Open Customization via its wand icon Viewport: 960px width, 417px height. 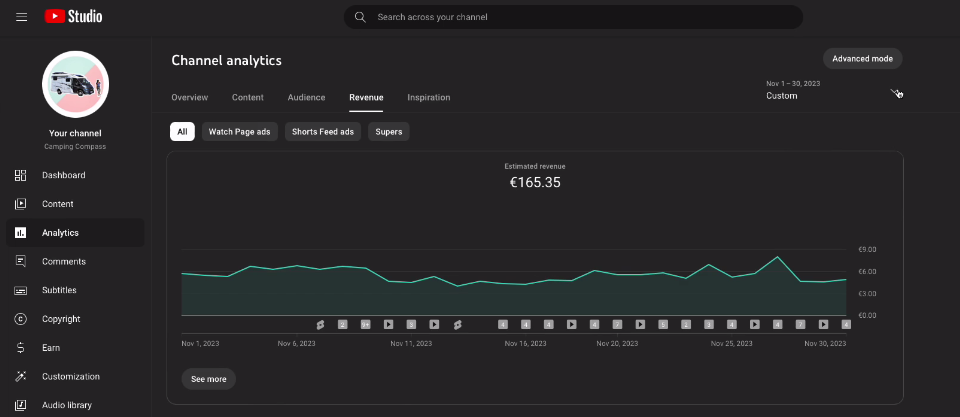point(20,377)
